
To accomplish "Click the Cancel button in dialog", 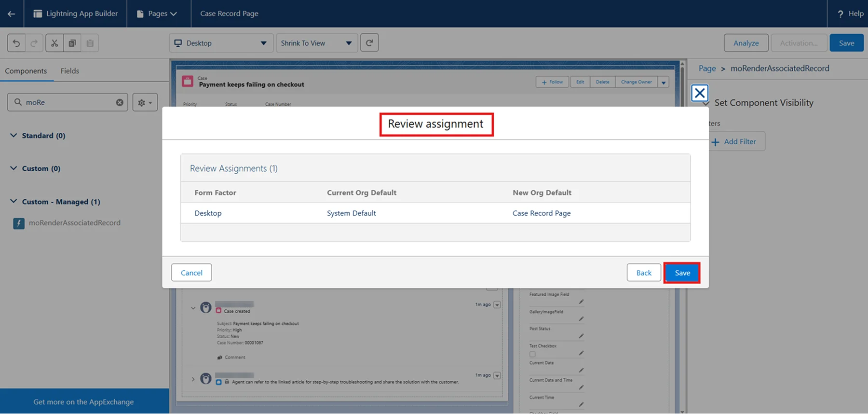I will click(x=191, y=273).
